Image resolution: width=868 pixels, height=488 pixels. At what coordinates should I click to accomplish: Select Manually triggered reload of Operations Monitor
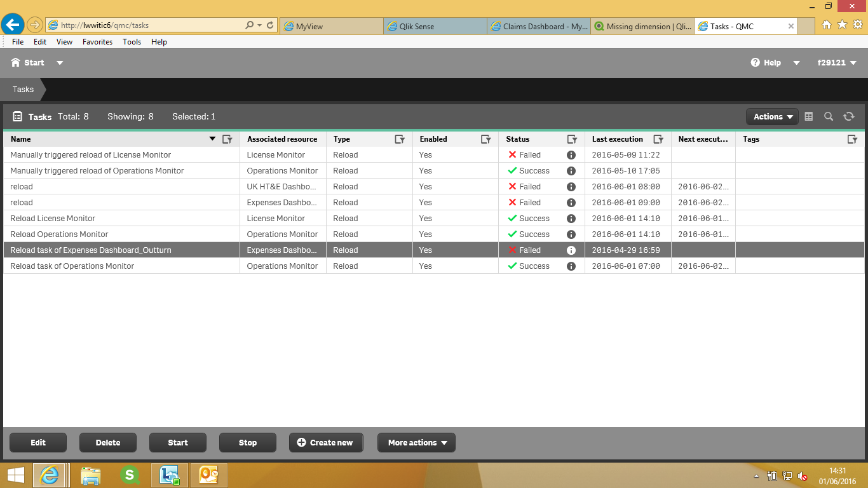(x=434, y=171)
